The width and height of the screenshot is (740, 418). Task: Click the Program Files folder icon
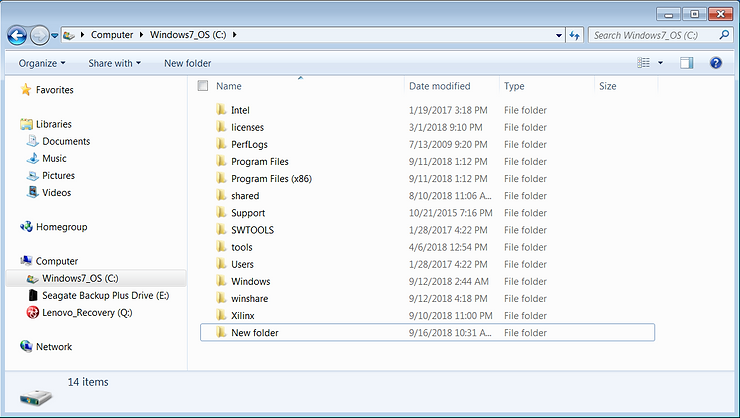pyautogui.click(x=221, y=161)
